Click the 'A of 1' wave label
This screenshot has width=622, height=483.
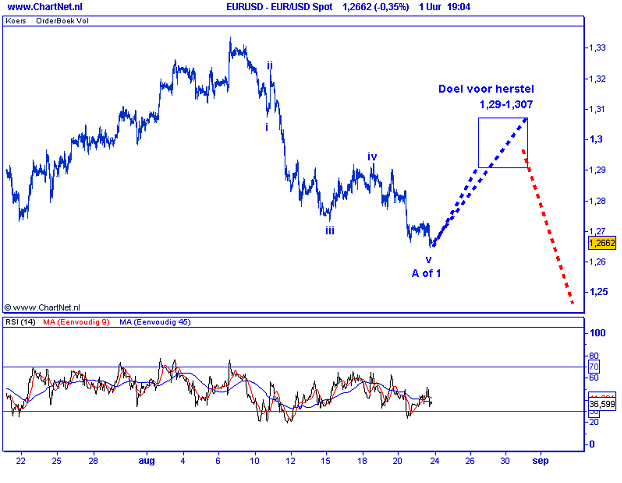(426, 273)
